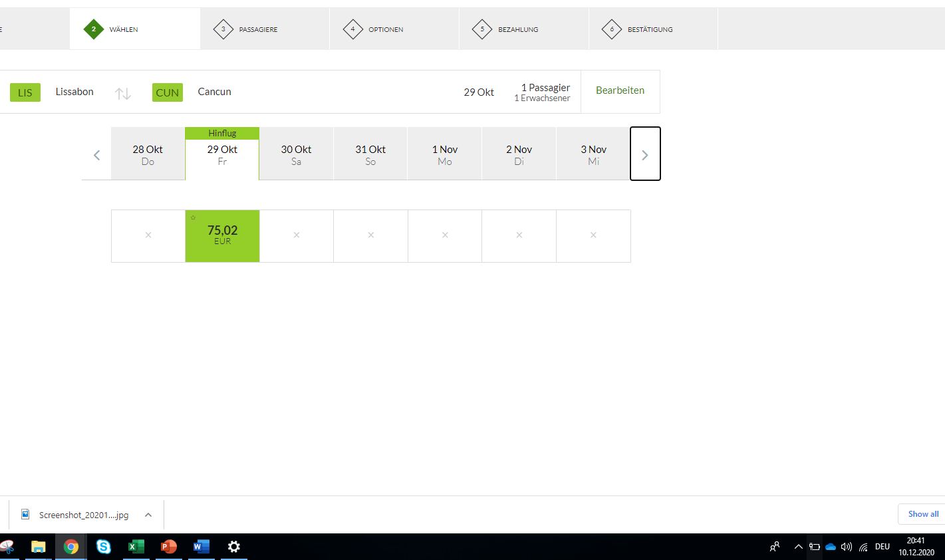Go to the Optionen step

(x=394, y=29)
